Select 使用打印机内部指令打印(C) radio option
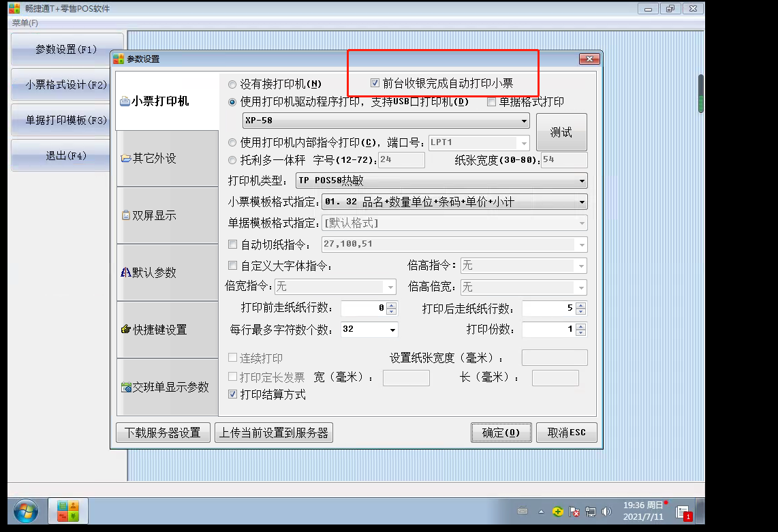This screenshot has width=778, height=532. [232, 143]
